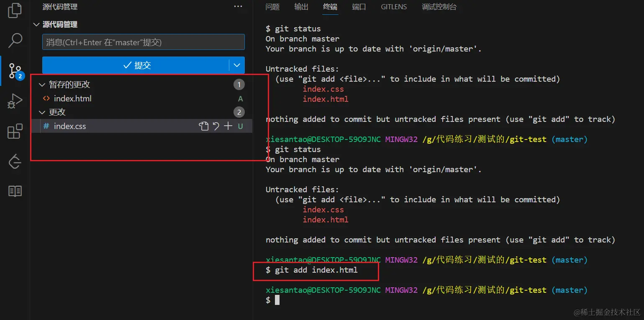Switch to the 调试控制台 debug console tab
Viewport: 644px width, 320px height.
tap(439, 7)
